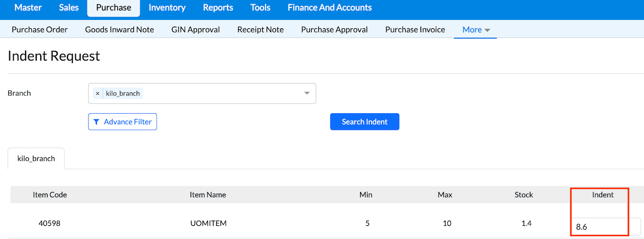The height and width of the screenshot is (239, 644).
Task: Open the Purchase Invoice page
Action: (415, 29)
